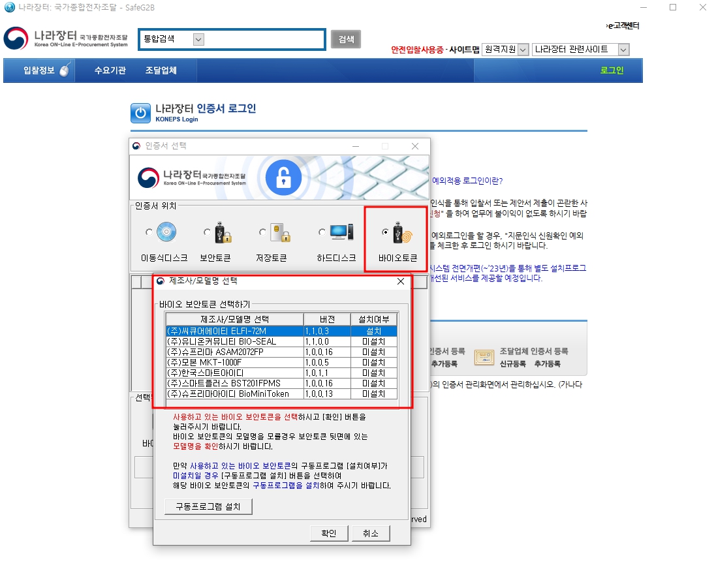Click the mouse icon beside 입찰정보

[65, 70]
